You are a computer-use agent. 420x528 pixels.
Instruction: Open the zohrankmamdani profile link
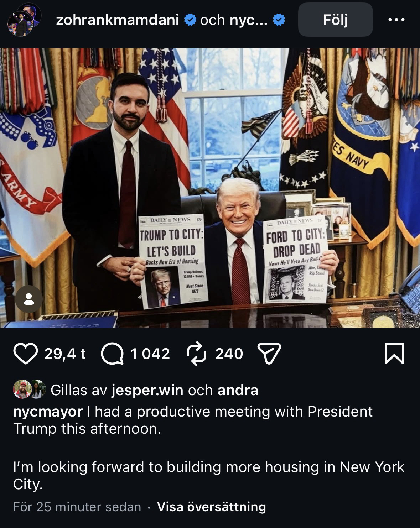click(x=118, y=20)
